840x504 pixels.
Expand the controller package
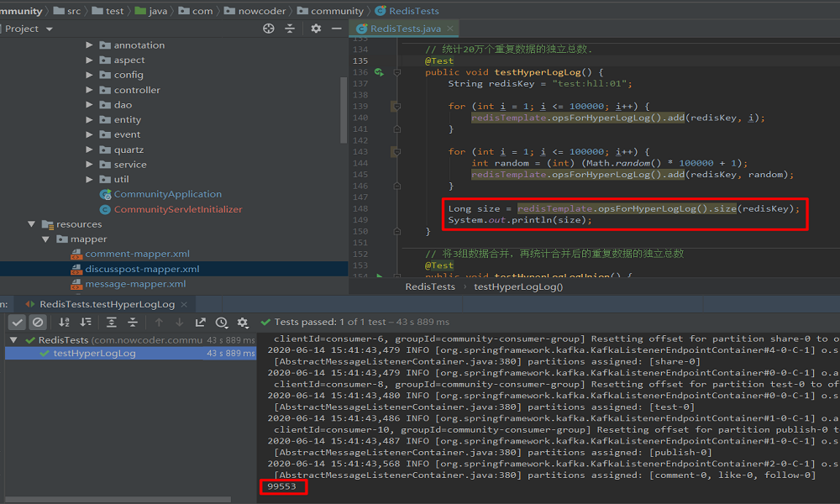pos(90,90)
